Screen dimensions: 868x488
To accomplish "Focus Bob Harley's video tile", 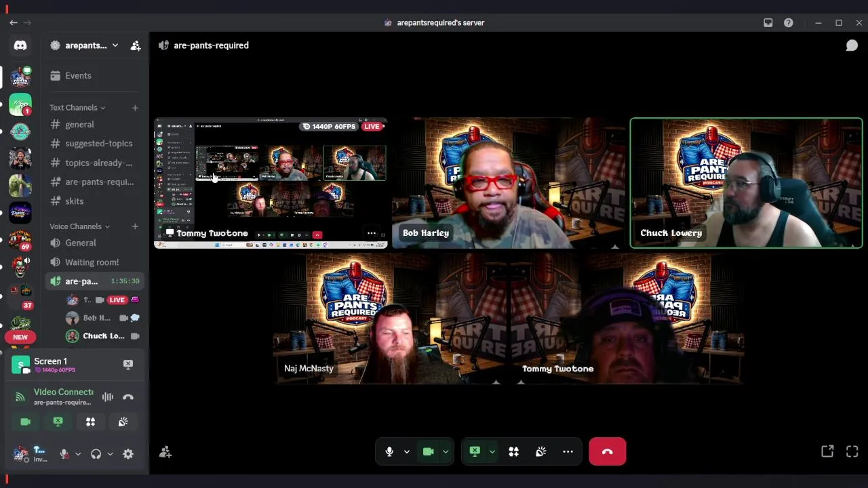I will pos(509,183).
